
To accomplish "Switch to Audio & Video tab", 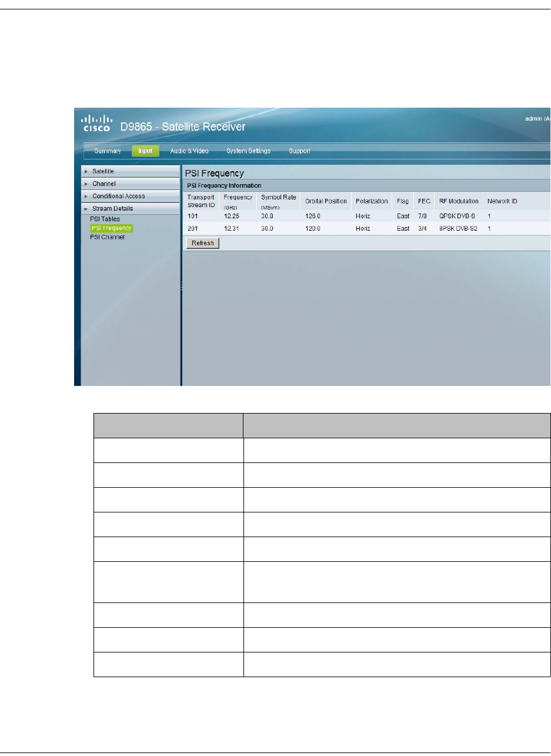I will [189, 151].
